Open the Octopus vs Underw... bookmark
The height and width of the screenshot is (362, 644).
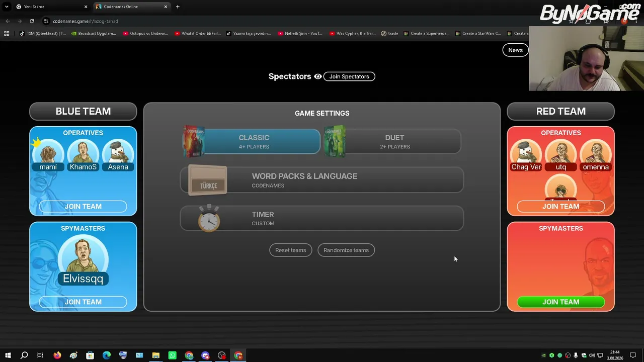(x=145, y=34)
